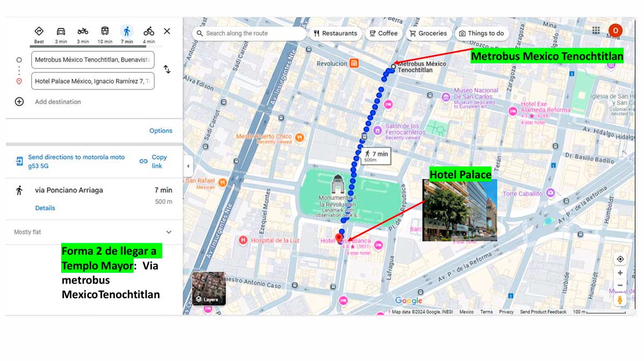Edit the Metrobus México Tenochtitlan origin field

point(93,60)
